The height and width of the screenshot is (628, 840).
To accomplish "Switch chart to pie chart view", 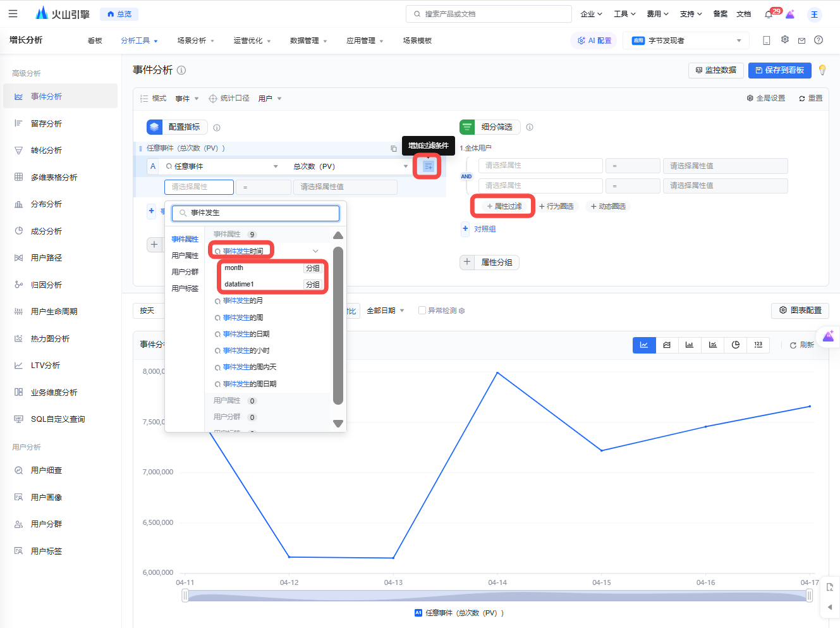I will pyautogui.click(x=735, y=345).
